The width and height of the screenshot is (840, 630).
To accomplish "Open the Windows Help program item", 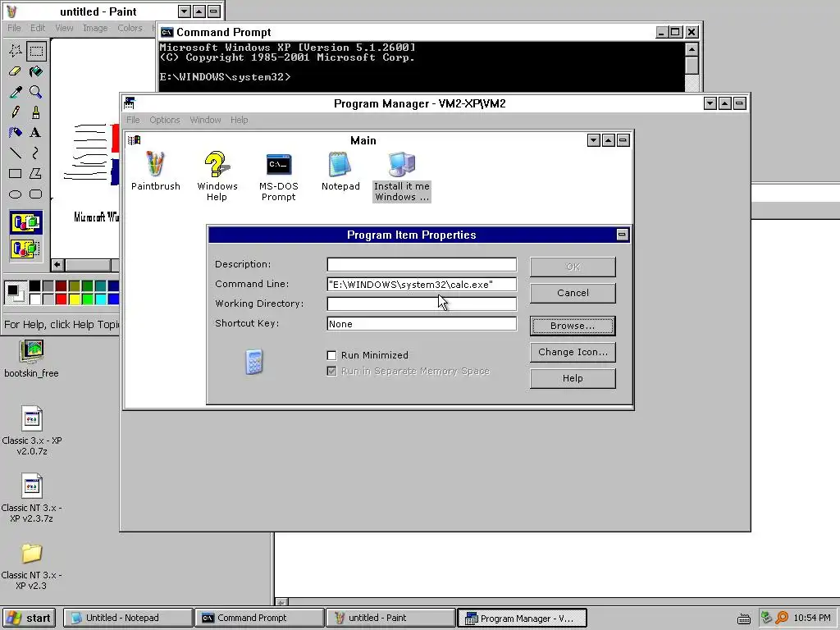I will [x=217, y=176].
